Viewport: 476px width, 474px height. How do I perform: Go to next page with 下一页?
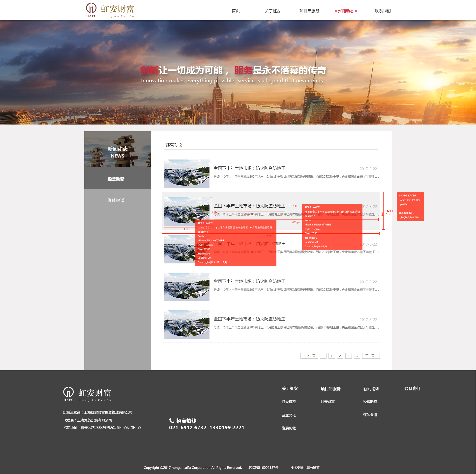click(371, 356)
